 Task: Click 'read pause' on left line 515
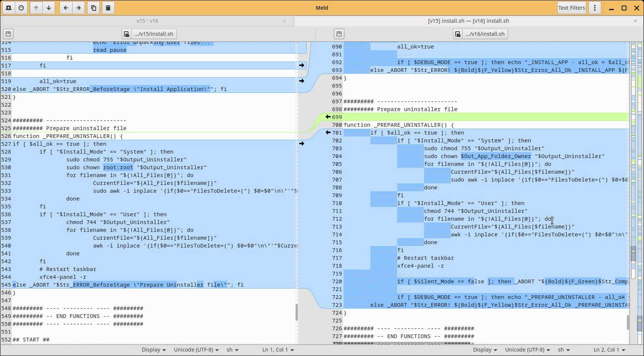(x=110, y=50)
